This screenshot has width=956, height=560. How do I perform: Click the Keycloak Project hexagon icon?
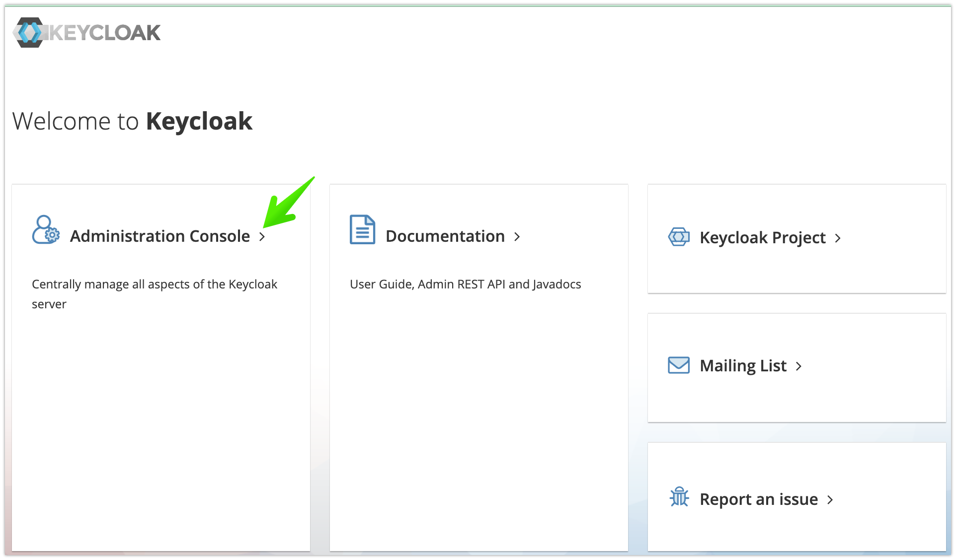coord(679,237)
